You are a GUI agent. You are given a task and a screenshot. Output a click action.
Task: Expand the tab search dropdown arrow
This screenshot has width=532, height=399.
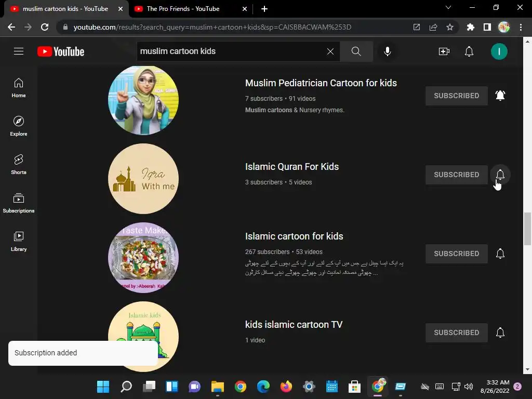pyautogui.click(x=448, y=7)
